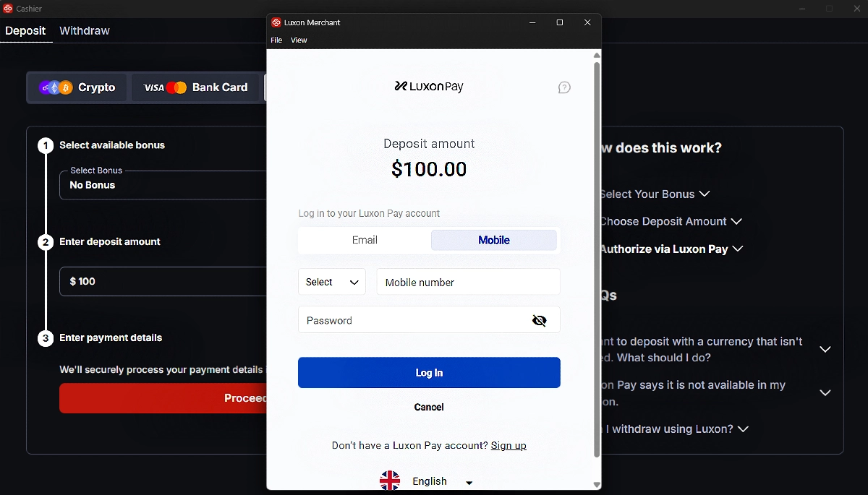
Task: Open the File menu
Action: point(276,40)
